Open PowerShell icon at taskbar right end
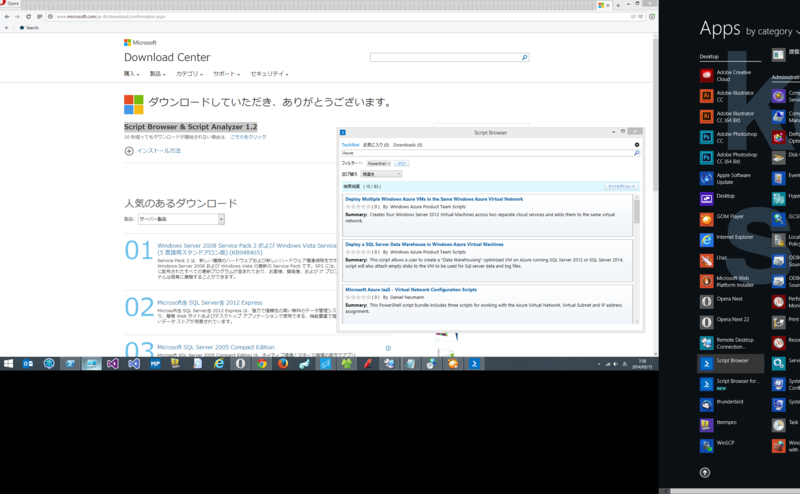This screenshot has height=494, width=800. 474,364
